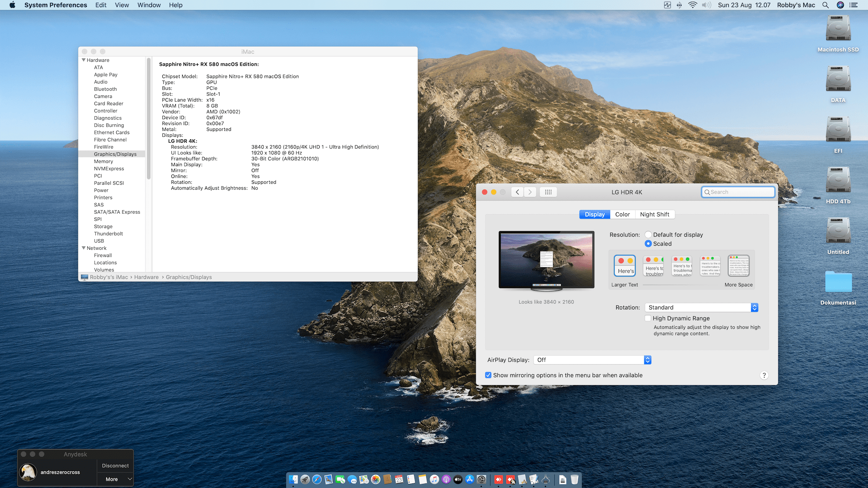Open the More dropdown in Anydesk
This screenshot has width=868, height=488.
[115, 479]
